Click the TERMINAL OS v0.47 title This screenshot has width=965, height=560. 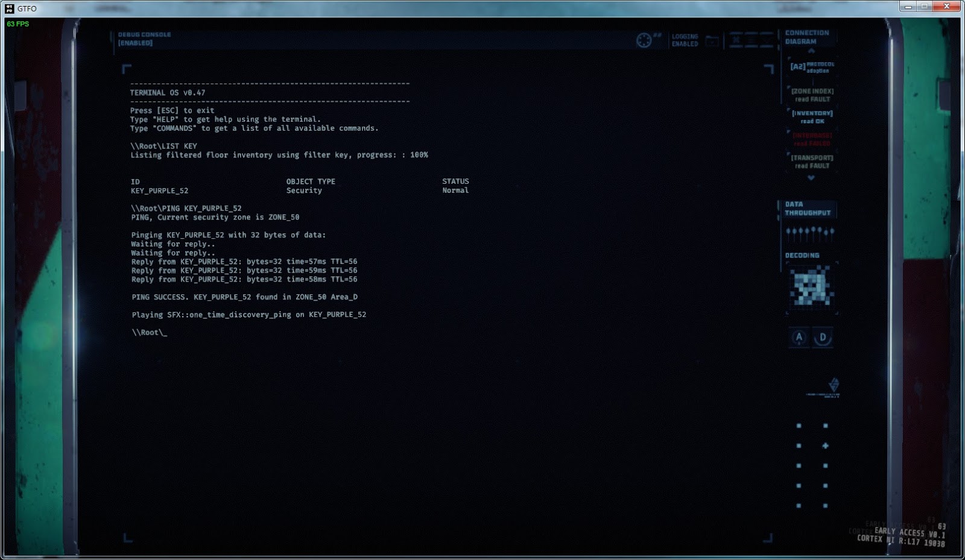click(x=168, y=93)
